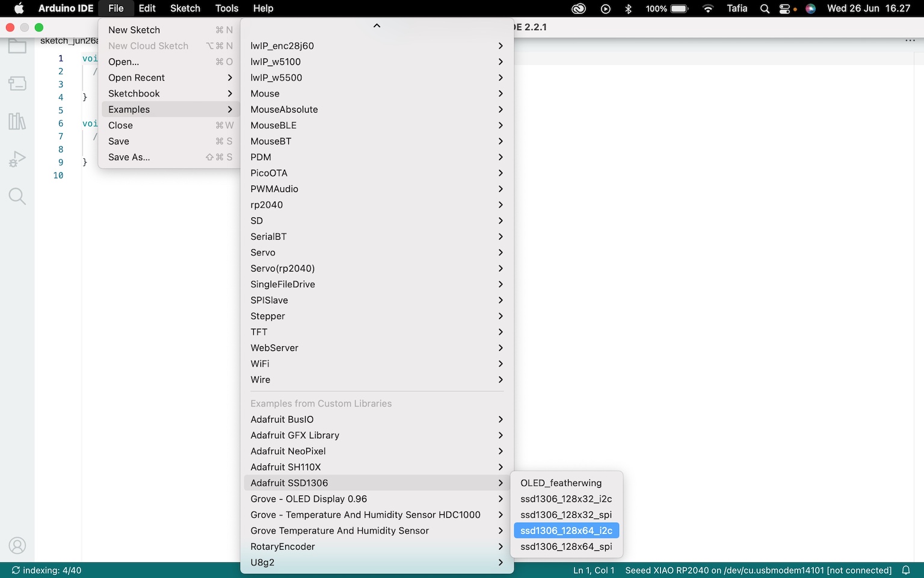This screenshot has width=924, height=578.
Task: Open the Help menu
Action: (263, 8)
